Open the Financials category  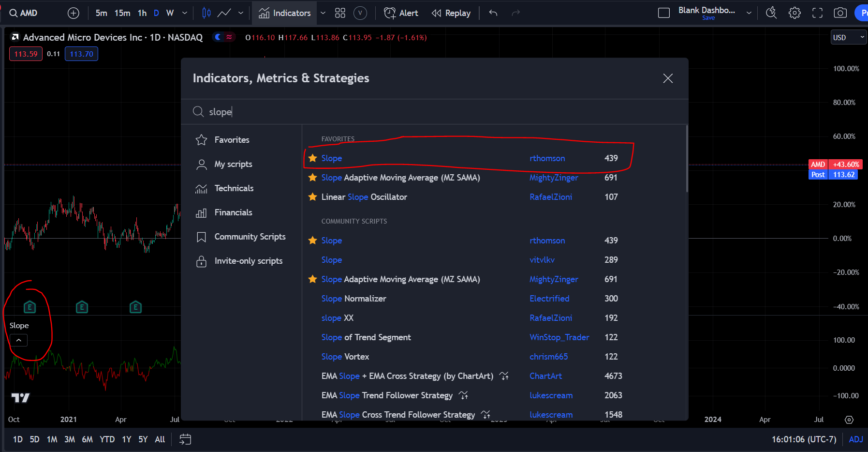pos(241,212)
